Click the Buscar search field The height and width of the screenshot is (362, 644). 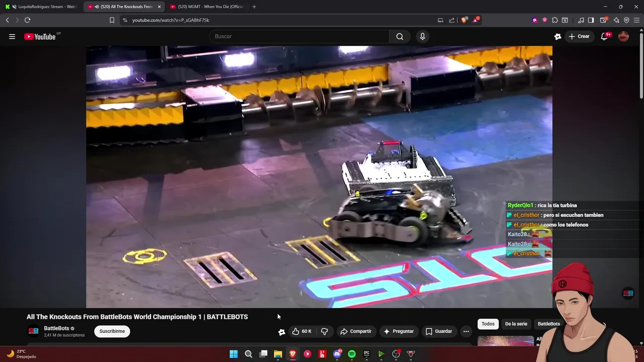point(299,36)
